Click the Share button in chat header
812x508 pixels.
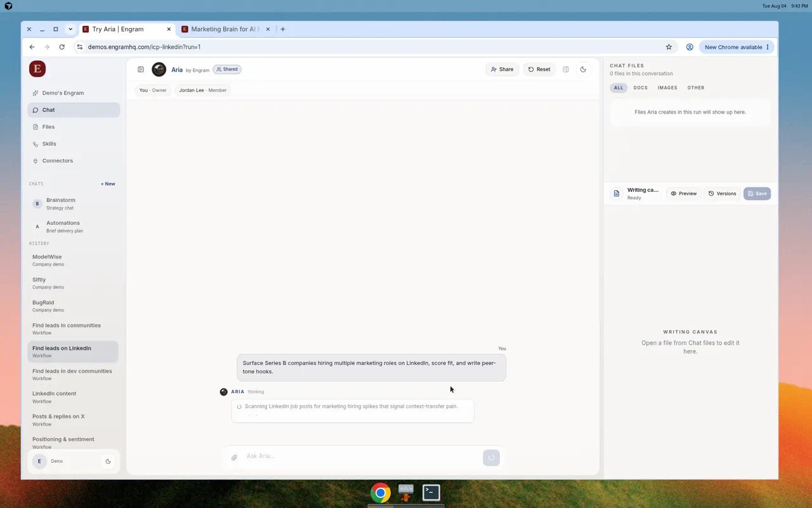502,69
